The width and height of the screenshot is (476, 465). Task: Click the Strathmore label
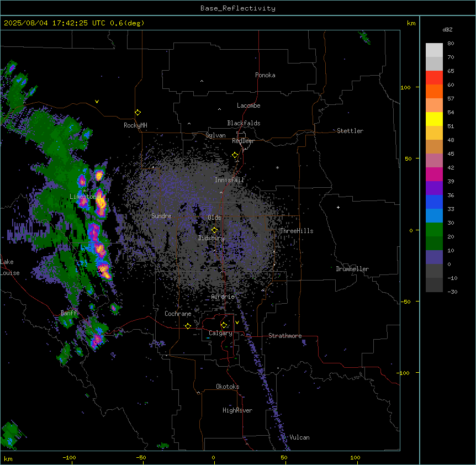tap(285, 336)
